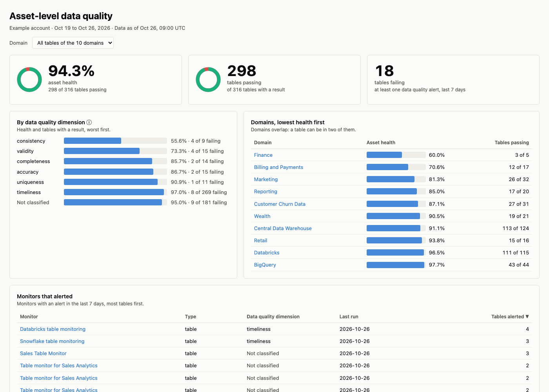Click the Finance asset health bar
Image resolution: width=549 pixels, height=392 pixels.
(x=396, y=155)
